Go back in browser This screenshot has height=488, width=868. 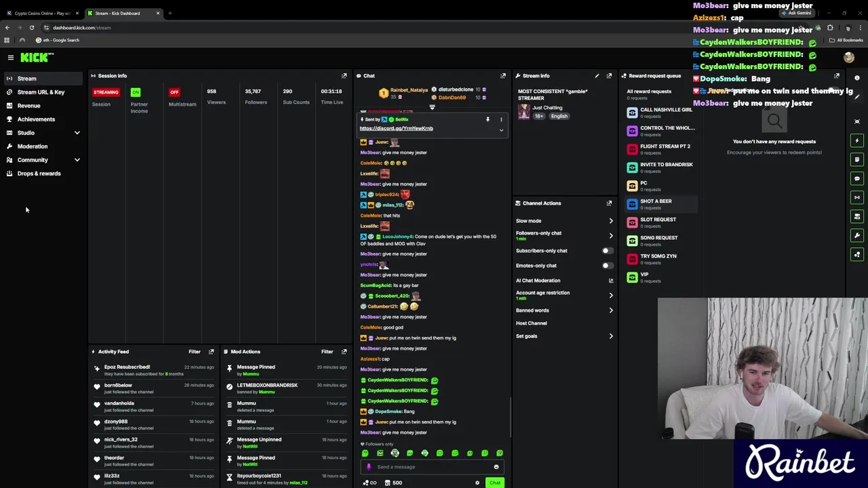[x=7, y=28]
